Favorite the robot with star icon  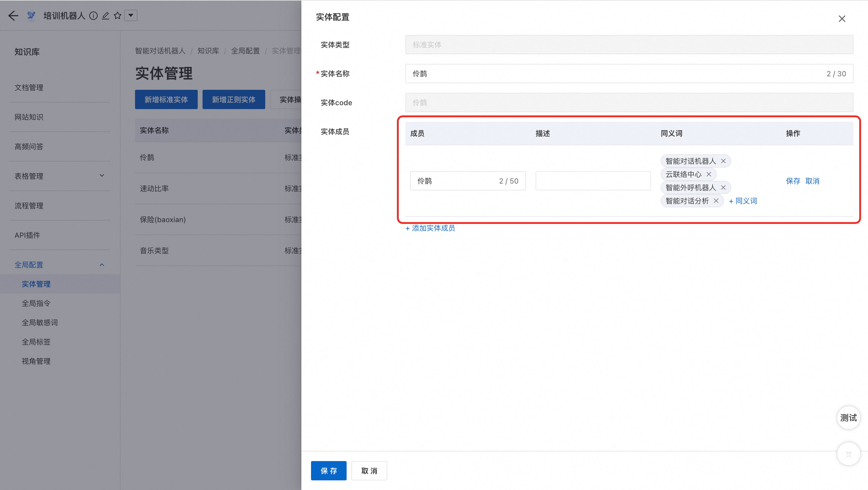point(117,15)
